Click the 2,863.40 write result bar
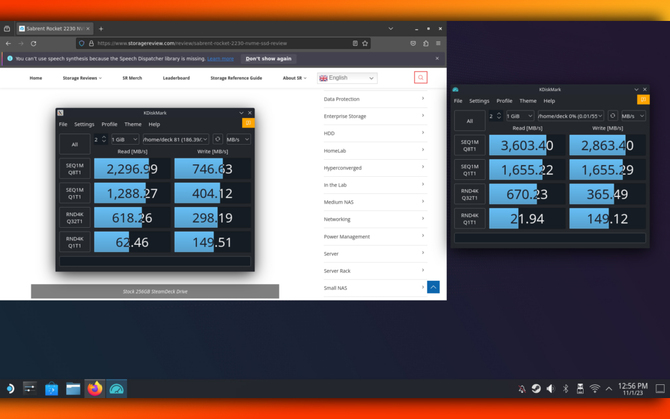 607,145
